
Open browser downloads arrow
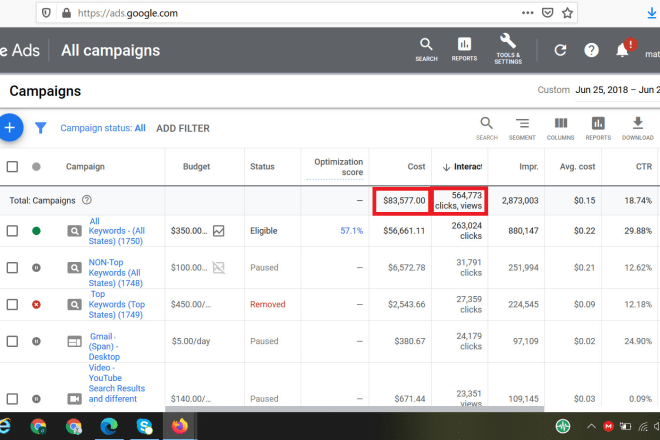click(652, 13)
